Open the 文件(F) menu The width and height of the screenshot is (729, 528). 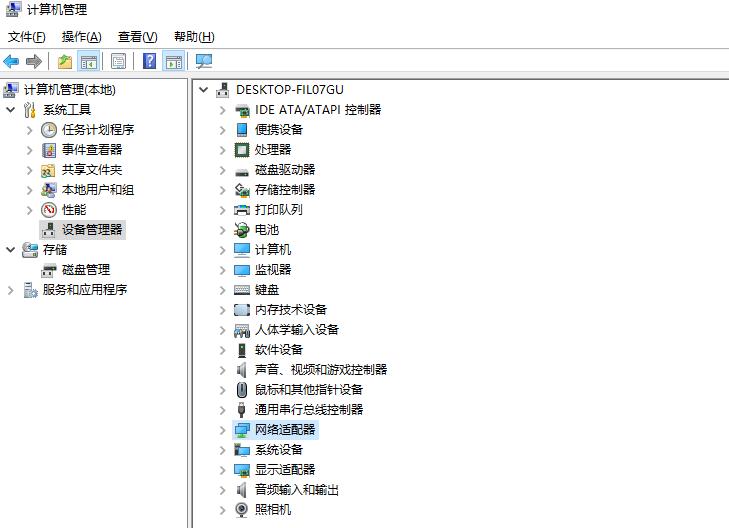(27, 37)
